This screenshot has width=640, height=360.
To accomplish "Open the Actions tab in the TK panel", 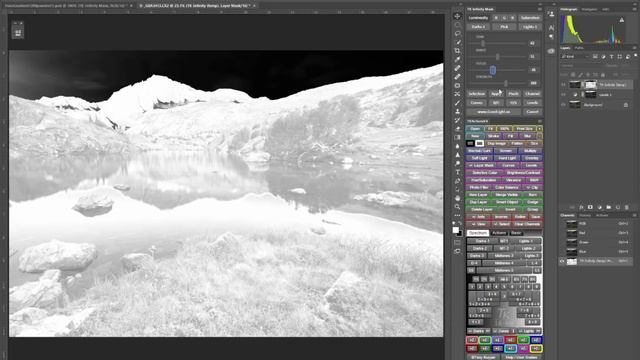I will pos(499,233).
